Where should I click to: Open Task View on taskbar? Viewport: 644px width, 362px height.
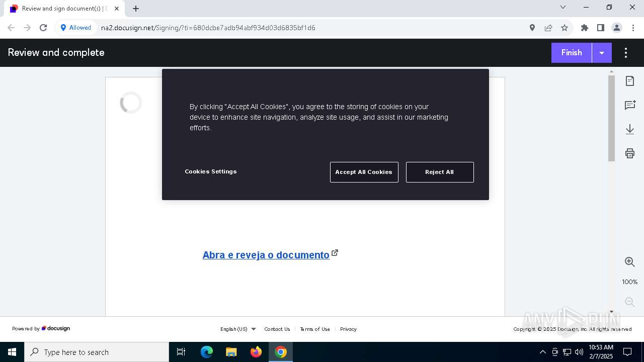[x=181, y=352]
